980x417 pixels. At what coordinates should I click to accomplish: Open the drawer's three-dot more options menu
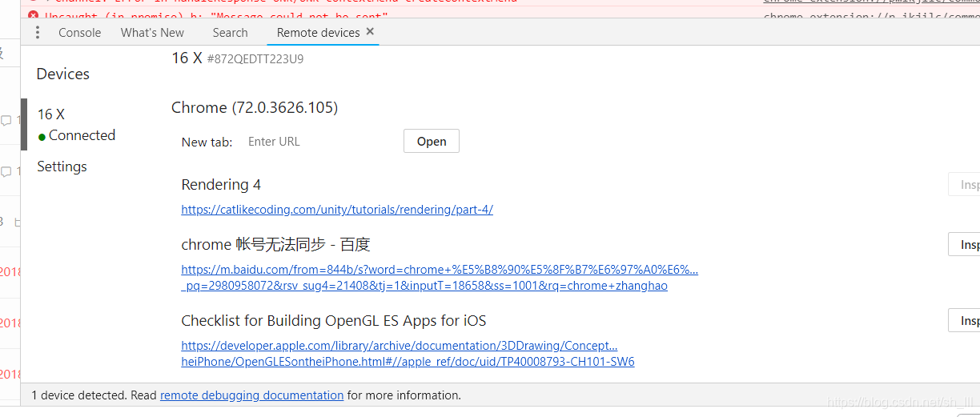pyautogui.click(x=38, y=33)
